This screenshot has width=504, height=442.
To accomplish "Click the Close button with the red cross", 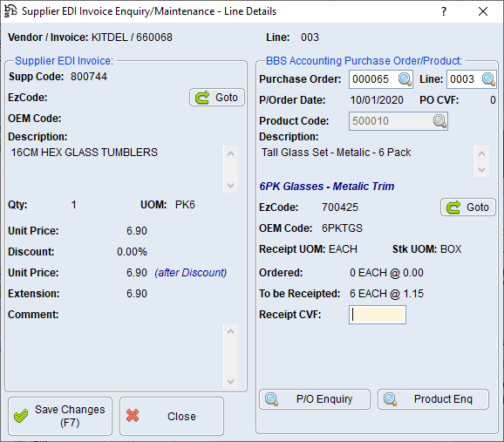I will tap(172, 417).
